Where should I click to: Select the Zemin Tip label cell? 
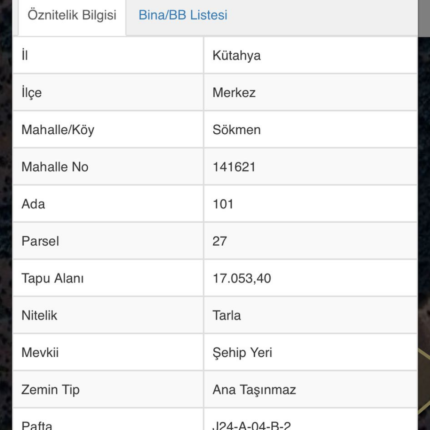click(108, 390)
